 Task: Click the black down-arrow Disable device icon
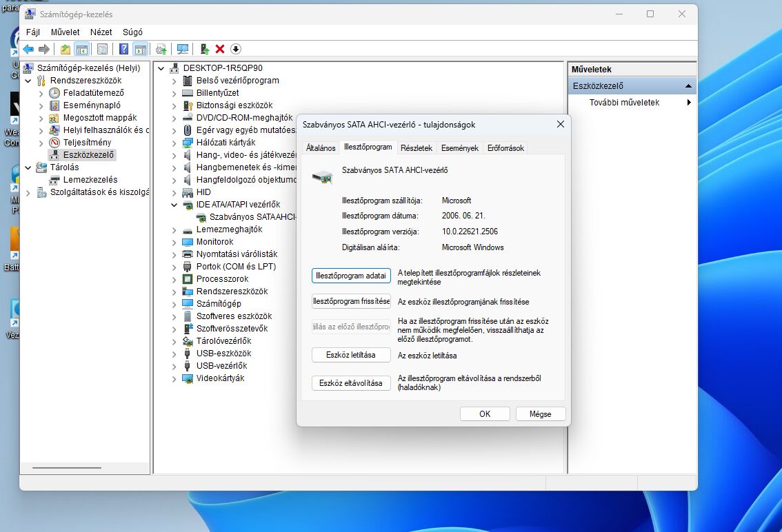[x=236, y=49]
